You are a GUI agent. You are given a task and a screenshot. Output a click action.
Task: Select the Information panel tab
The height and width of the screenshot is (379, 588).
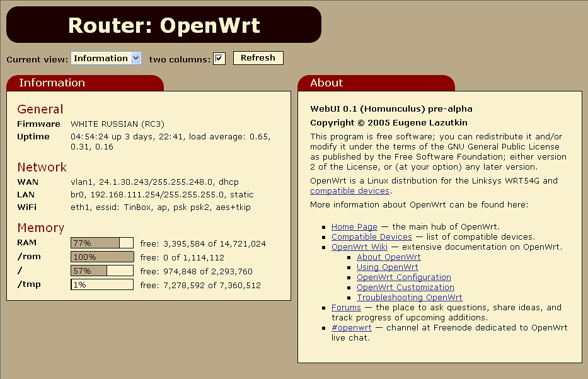pyautogui.click(x=85, y=83)
